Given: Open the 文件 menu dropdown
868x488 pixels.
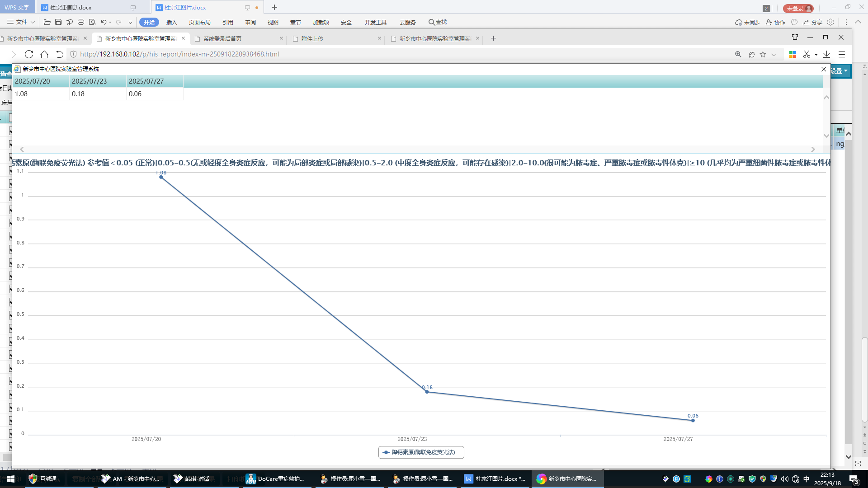Looking at the screenshot, I should [21, 22].
